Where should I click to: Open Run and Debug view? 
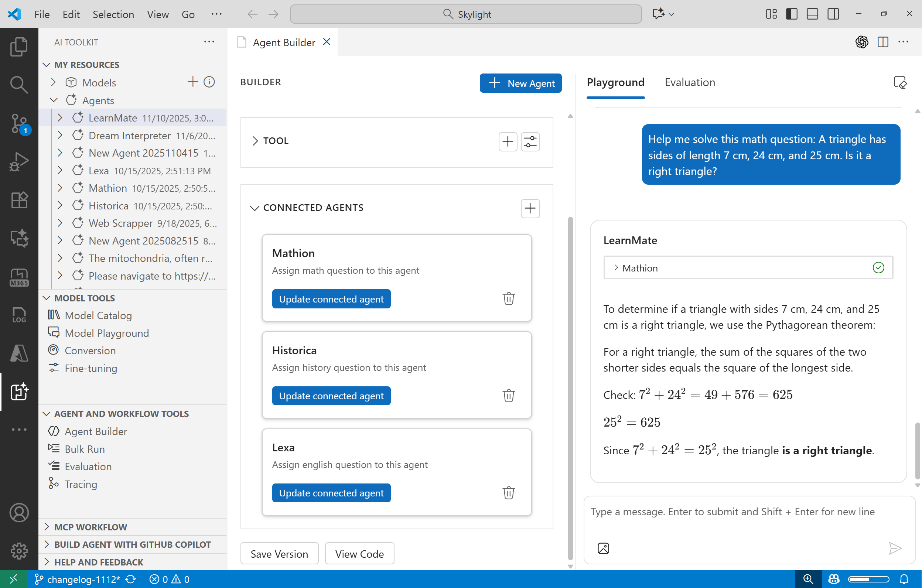19,161
